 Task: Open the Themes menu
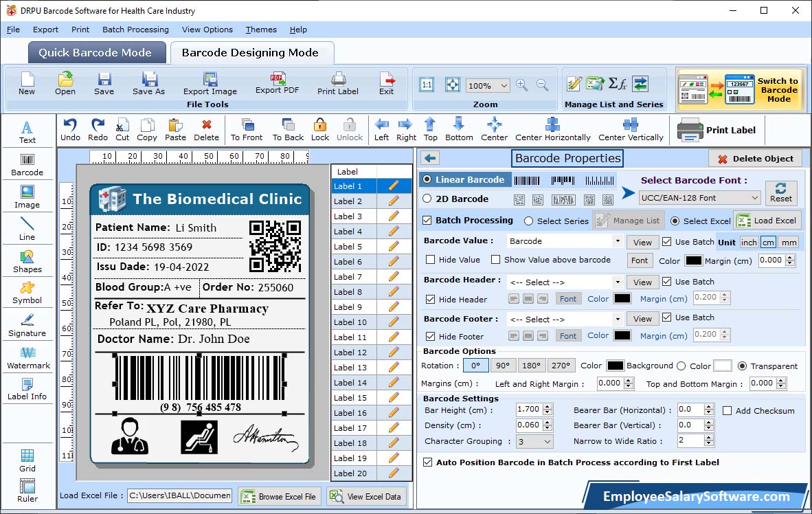(x=261, y=30)
